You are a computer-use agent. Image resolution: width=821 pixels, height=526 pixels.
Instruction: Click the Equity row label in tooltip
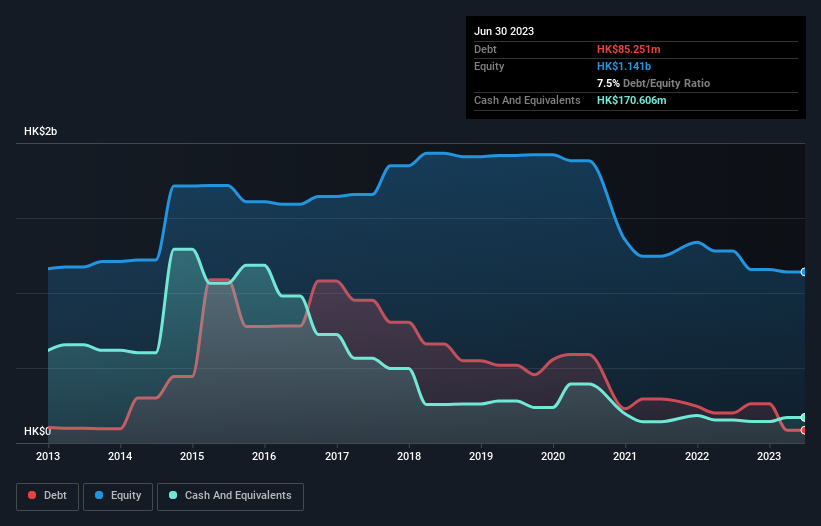coord(489,66)
